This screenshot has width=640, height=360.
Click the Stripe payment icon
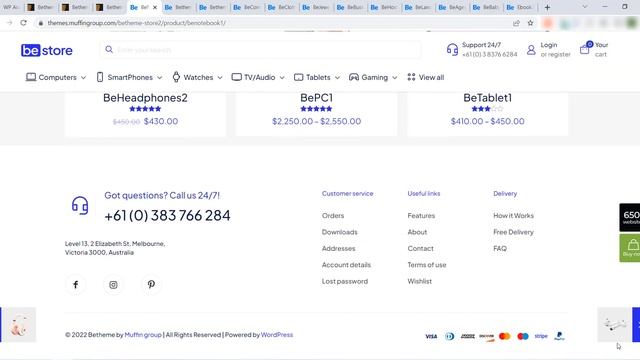tap(541, 336)
